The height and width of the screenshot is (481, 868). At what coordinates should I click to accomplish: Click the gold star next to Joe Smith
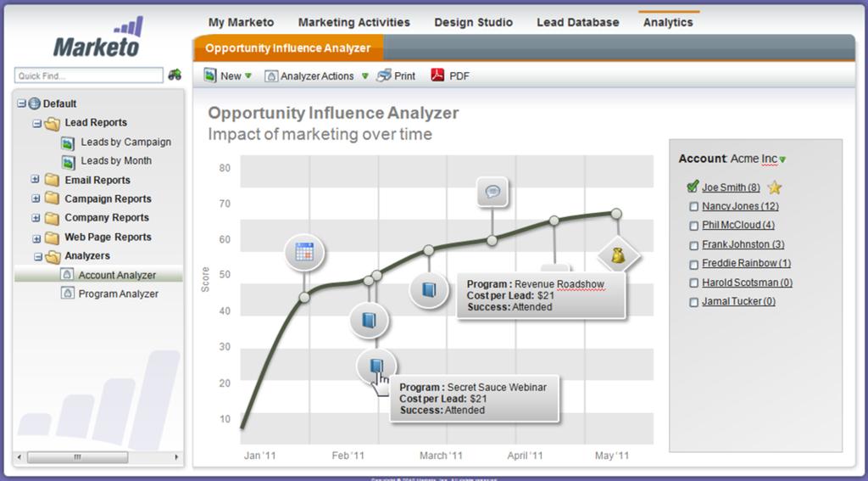775,187
